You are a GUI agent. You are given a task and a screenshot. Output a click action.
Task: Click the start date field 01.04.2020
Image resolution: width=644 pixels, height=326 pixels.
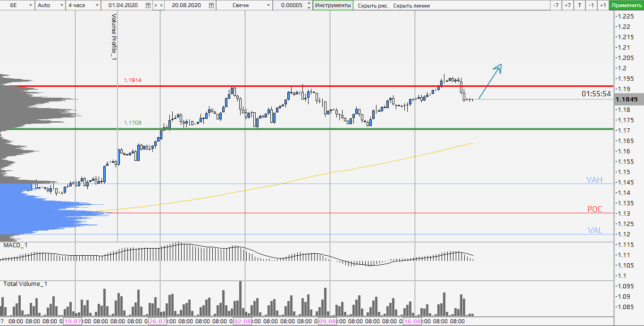[124, 5]
